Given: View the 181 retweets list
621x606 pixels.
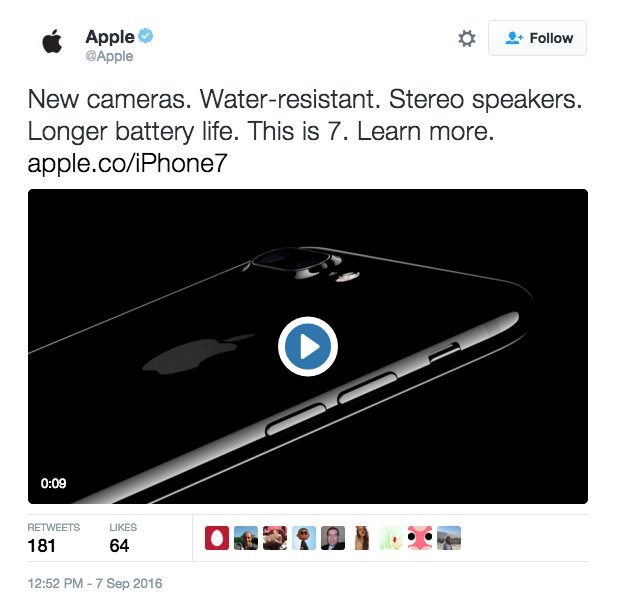Looking at the screenshot, I should tap(53, 538).
